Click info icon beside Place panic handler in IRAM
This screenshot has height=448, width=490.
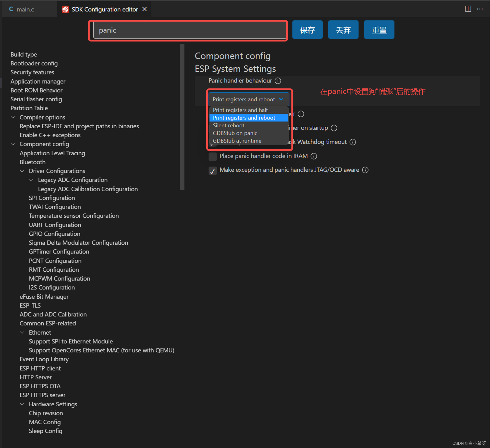(x=314, y=156)
